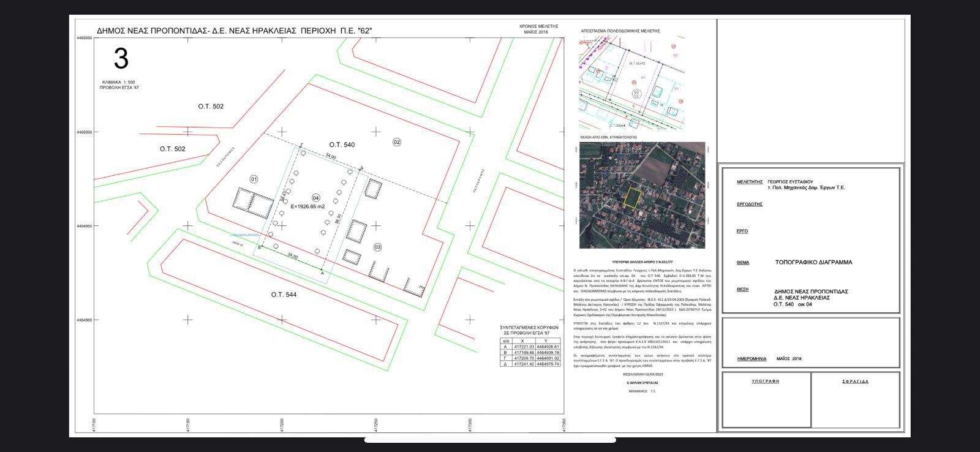Click the white home indicator bar
The height and width of the screenshot is (452, 980).
(x=490, y=440)
